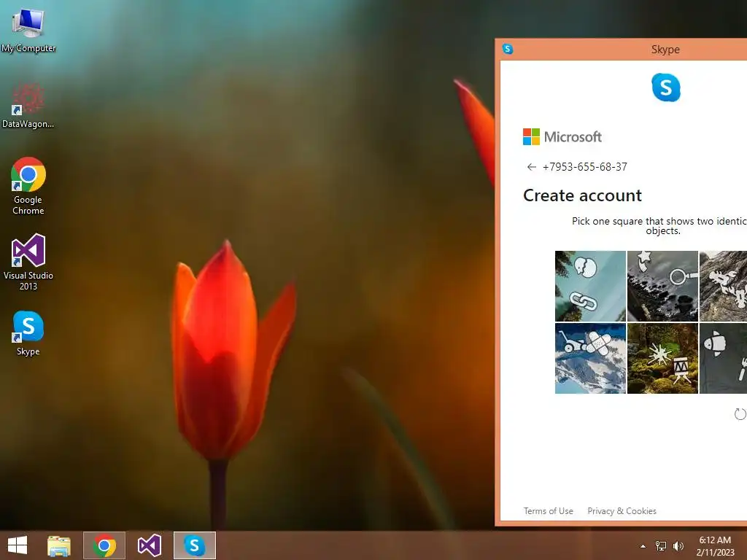
Task: Pick the square with lawn mower and bandage
Action: point(590,359)
